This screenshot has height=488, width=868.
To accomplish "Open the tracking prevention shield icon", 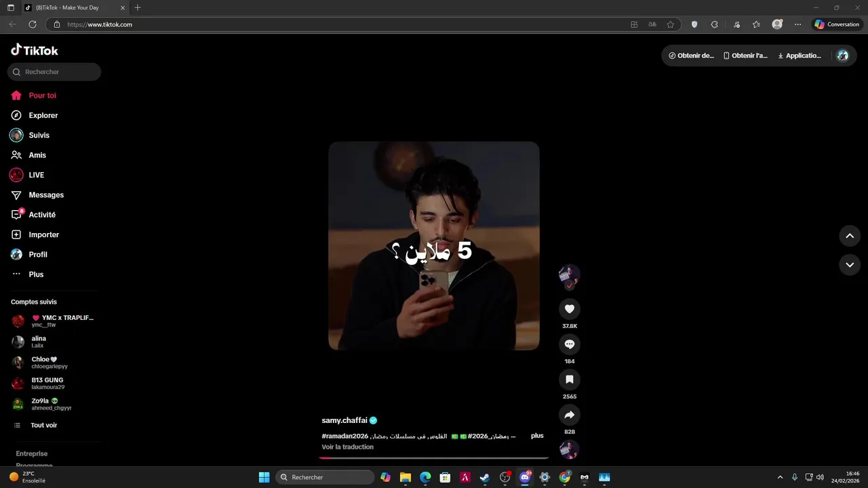I will [694, 24].
